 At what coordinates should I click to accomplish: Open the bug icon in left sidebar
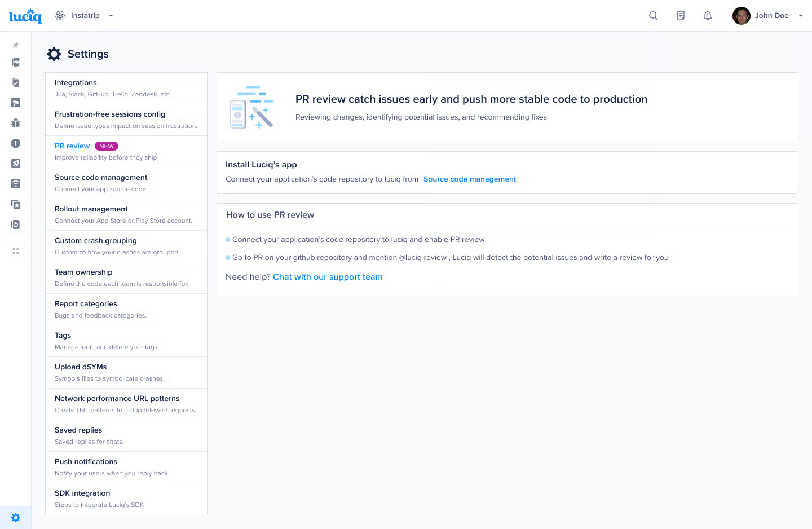pyautogui.click(x=16, y=123)
